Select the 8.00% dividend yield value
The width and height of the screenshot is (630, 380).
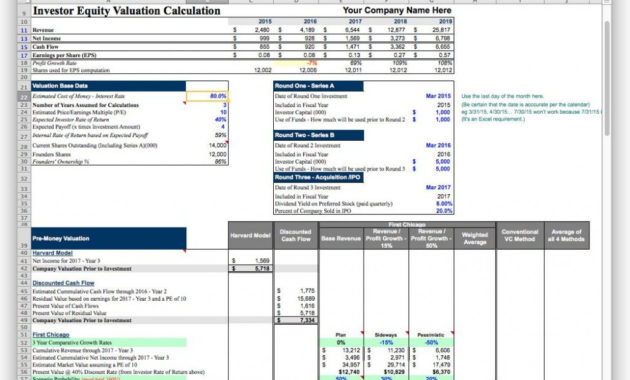point(444,204)
